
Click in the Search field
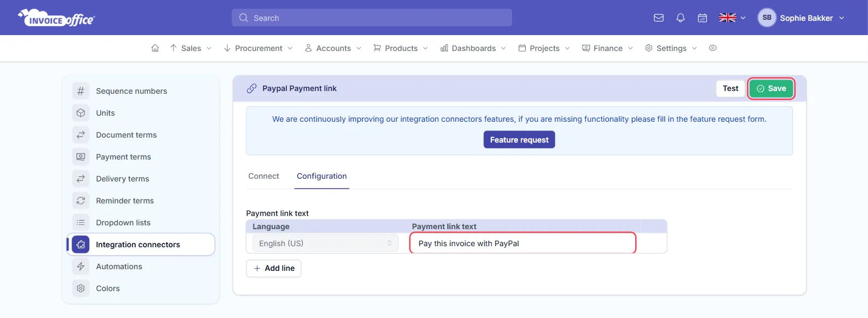pyautogui.click(x=372, y=18)
